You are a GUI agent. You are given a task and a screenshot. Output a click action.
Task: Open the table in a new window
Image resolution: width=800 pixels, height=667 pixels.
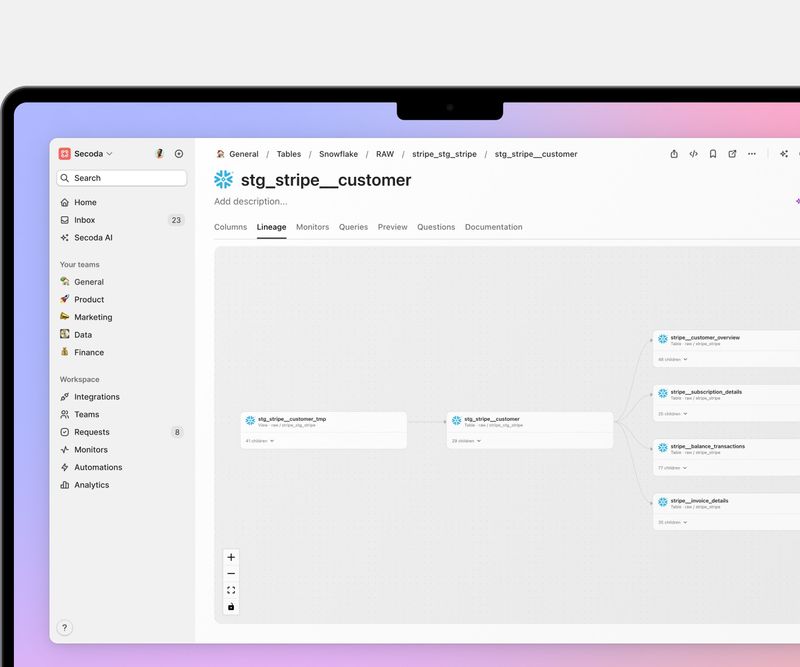(x=731, y=154)
